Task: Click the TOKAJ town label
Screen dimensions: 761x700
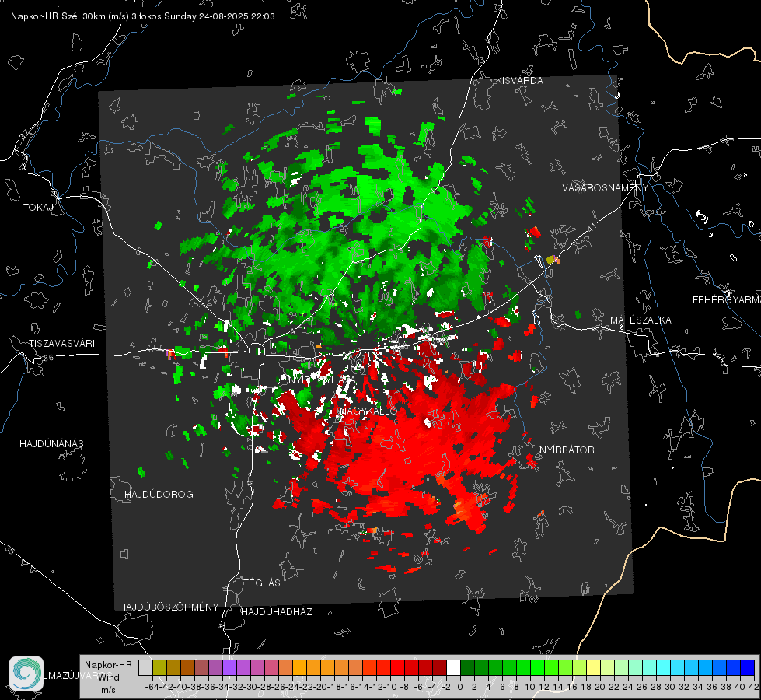Action: 38,208
